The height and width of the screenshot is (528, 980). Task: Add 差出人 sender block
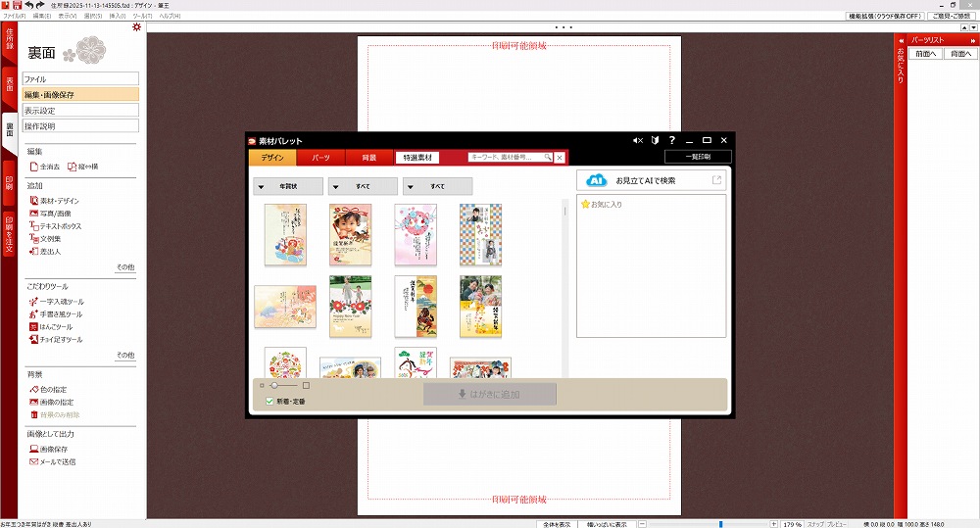click(x=45, y=251)
